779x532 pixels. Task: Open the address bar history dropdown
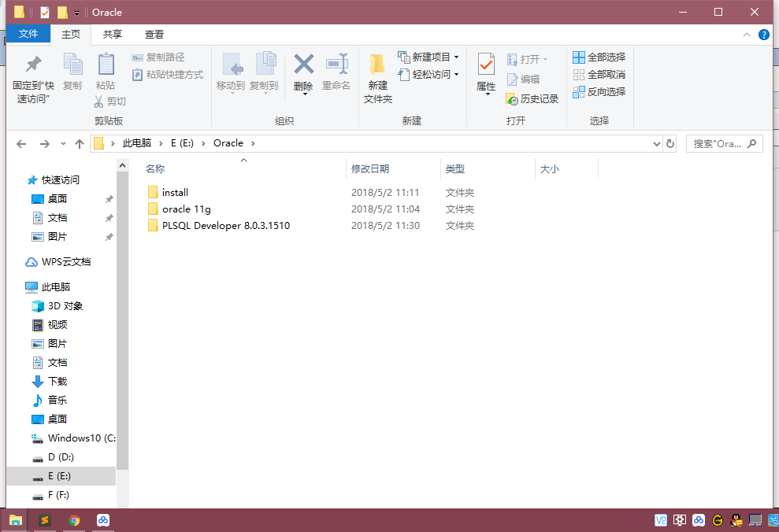pos(656,144)
